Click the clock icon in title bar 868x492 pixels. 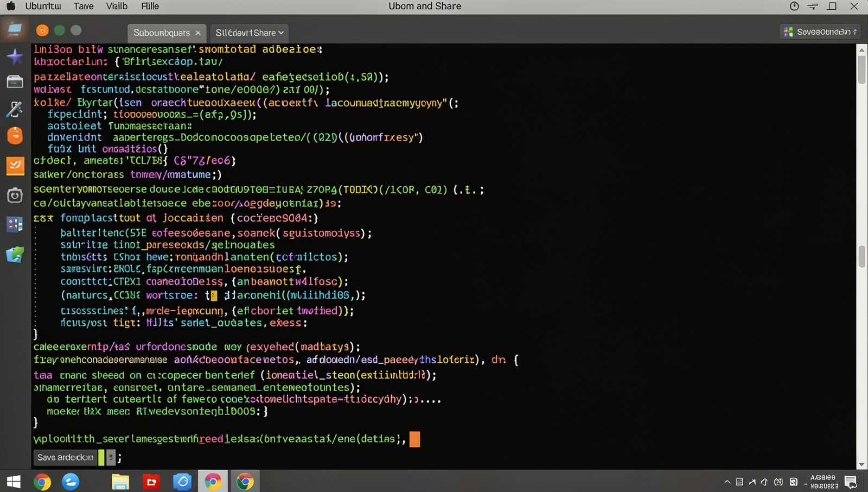click(794, 6)
